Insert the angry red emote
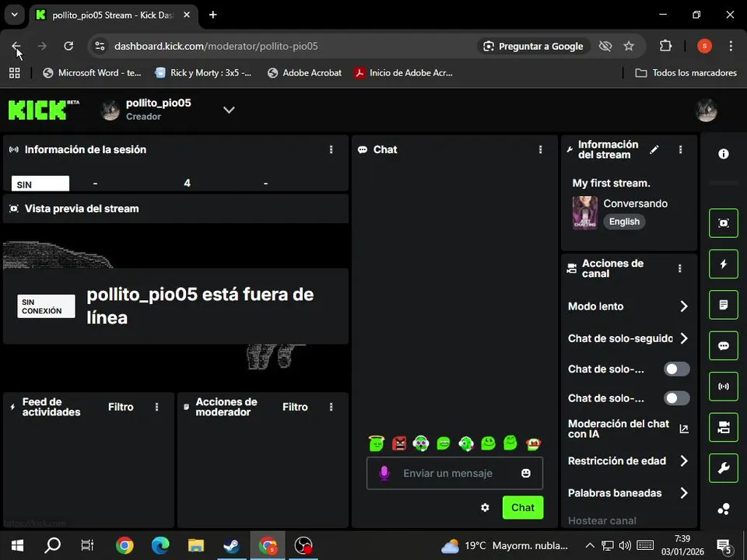 398,443
